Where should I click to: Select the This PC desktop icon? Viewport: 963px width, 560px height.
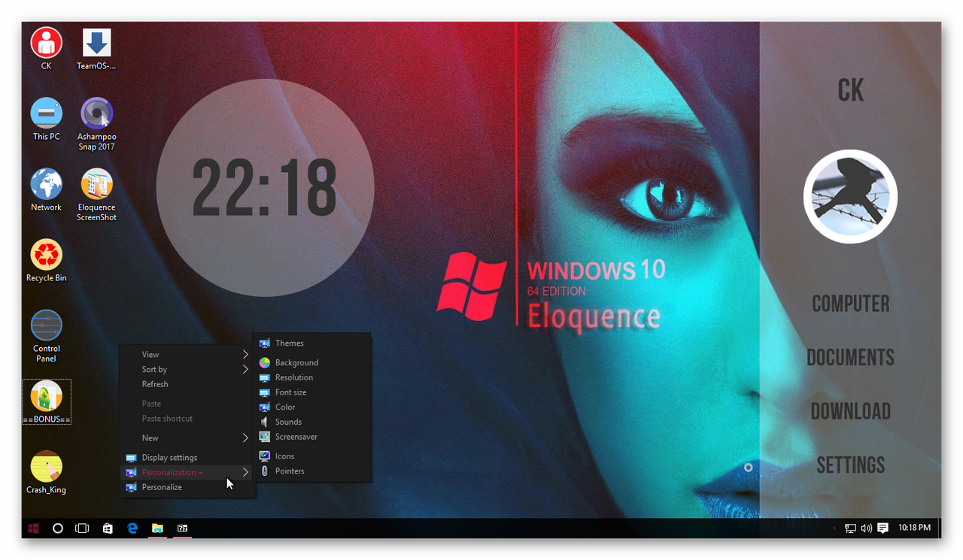pyautogui.click(x=46, y=119)
